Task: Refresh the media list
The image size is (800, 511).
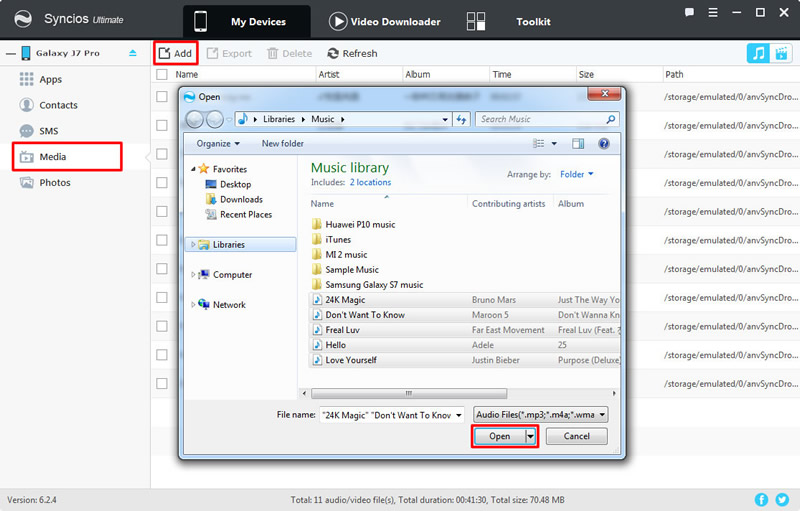Action: (352, 54)
